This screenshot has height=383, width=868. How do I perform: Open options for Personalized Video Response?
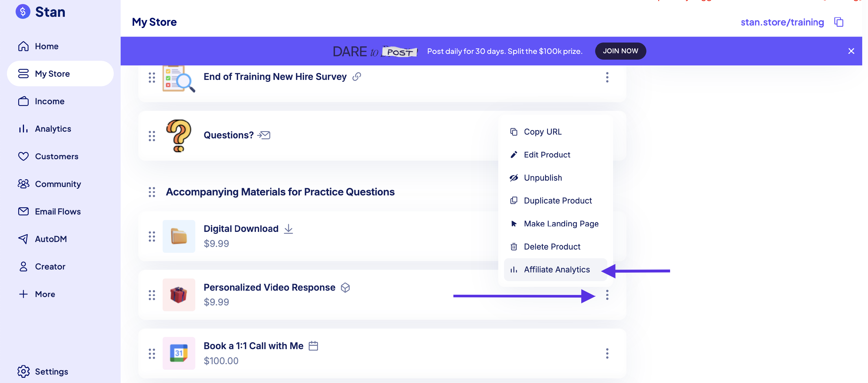point(607,295)
